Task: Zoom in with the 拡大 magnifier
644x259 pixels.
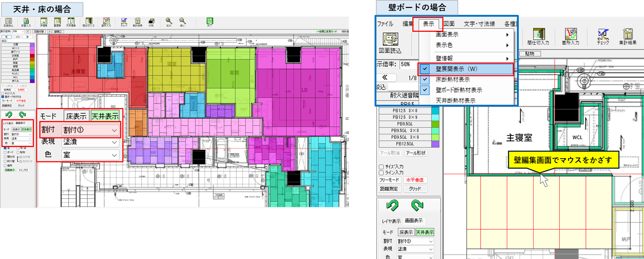Action: (x=169, y=22)
